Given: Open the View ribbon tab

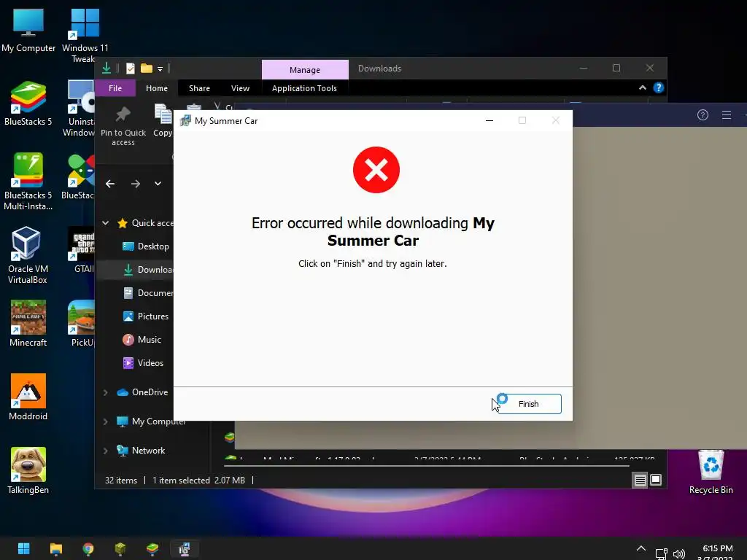Looking at the screenshot, I should (x=240, y=88).
